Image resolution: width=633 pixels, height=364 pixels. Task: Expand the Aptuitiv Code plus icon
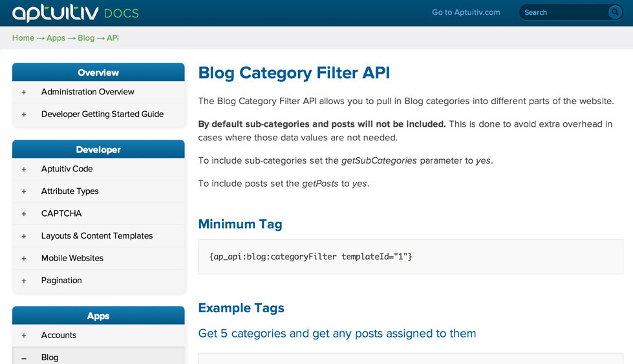[x=24, y=169]
